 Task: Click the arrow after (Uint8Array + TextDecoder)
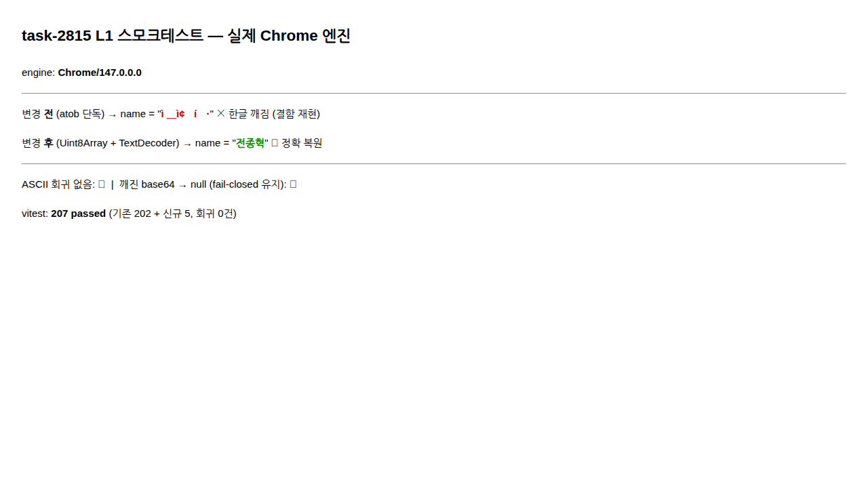coord(187,144)
